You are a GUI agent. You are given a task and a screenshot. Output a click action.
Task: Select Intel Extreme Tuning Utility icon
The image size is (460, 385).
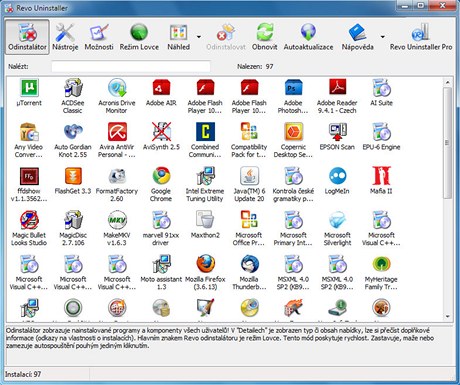pyautogui.click(x=205, y=176)
